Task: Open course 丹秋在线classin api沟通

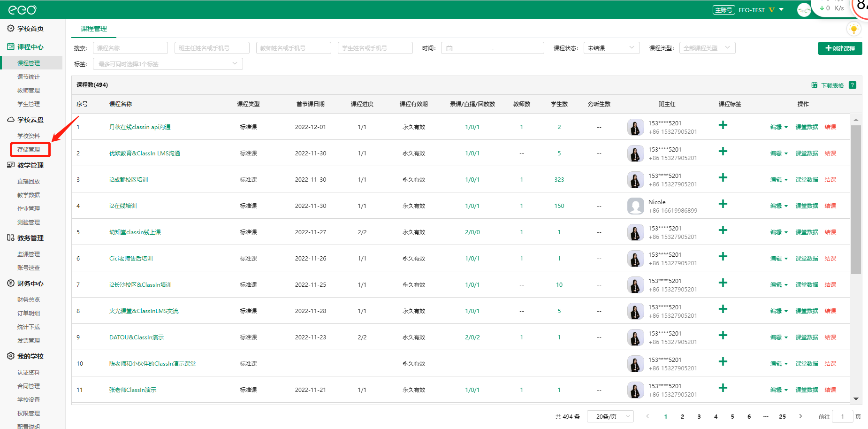Action: 140,127
